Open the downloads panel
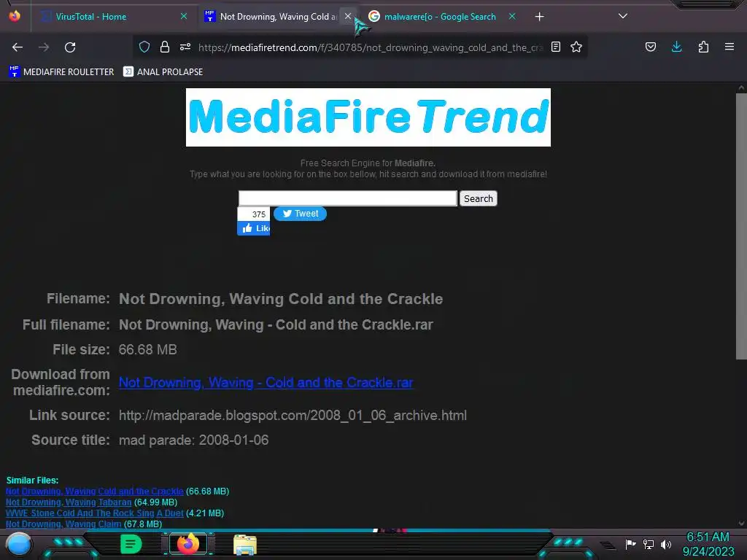This screenshot has height=560, width=747. [676, 47]
